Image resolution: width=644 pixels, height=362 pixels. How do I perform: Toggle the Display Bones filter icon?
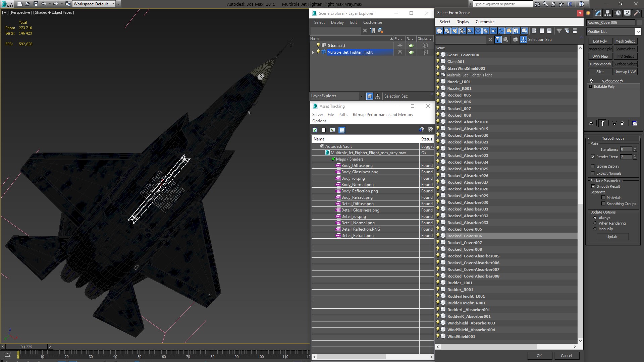pyautogui.click(x=501, y=31)
